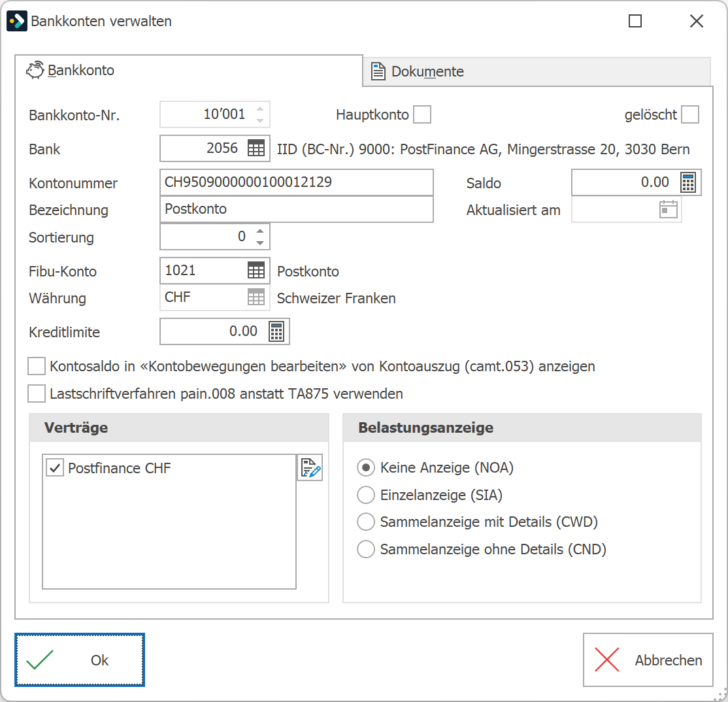The image size is (728, 702).
Task: Click Bankkonto-Nr. up spinner arrow
Action: [x=260, y=109]
